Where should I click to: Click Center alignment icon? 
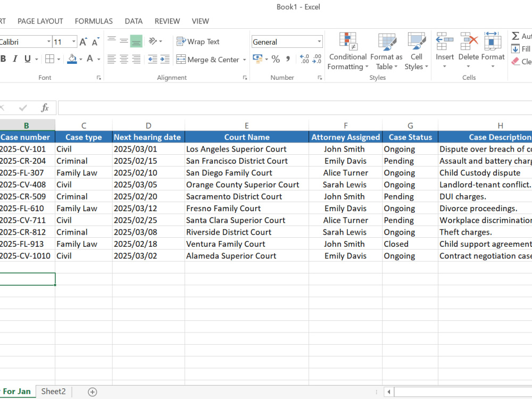(124, 59)
